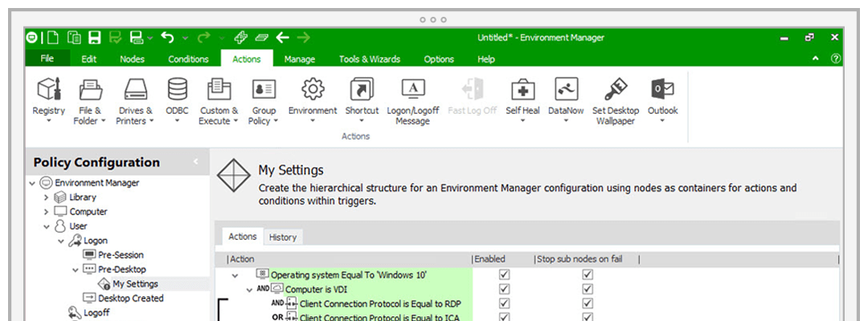The image size is (868, 321).
Task: Open the Environment gear icon
Action: (x=313, y=90)
